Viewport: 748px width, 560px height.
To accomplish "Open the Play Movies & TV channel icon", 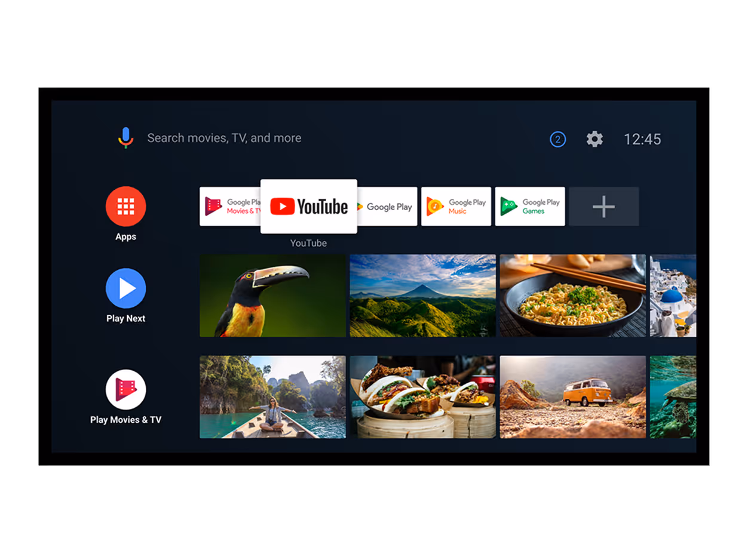I will tap(125, 389).
